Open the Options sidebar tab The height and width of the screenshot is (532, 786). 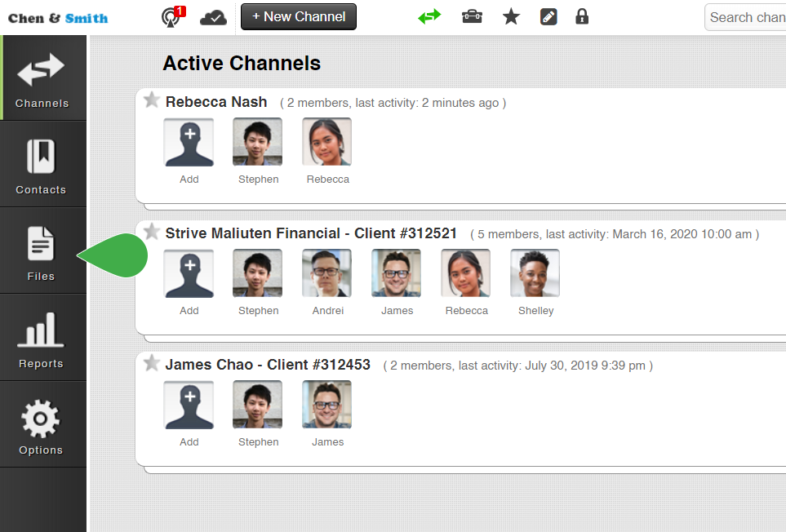pos(43,424)
